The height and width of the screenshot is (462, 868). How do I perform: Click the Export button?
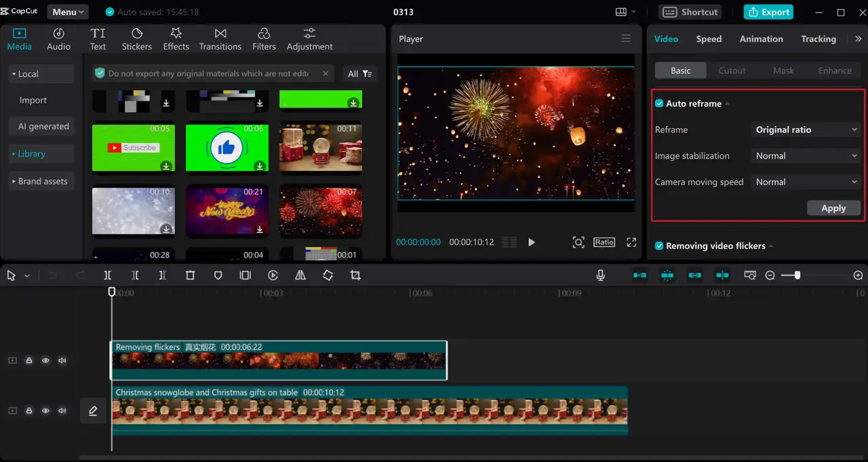click(x=768, y=12)
